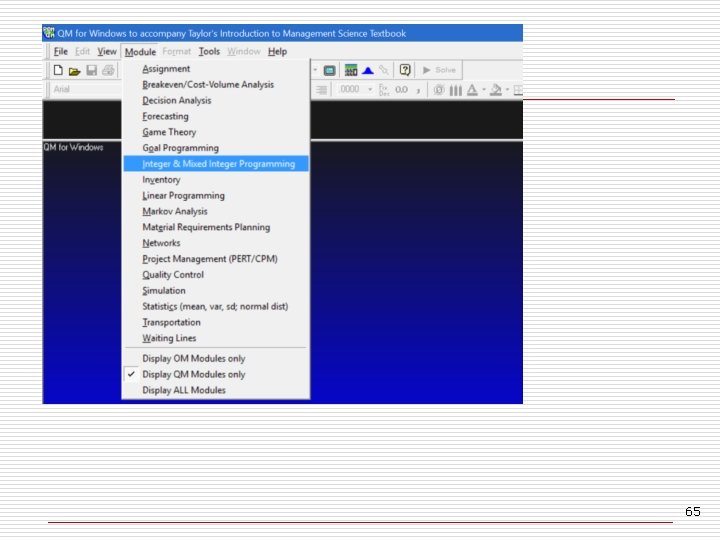Click the 0.0 decimal format icon
This screenshot has height=540, width=720.
(401, 90)
